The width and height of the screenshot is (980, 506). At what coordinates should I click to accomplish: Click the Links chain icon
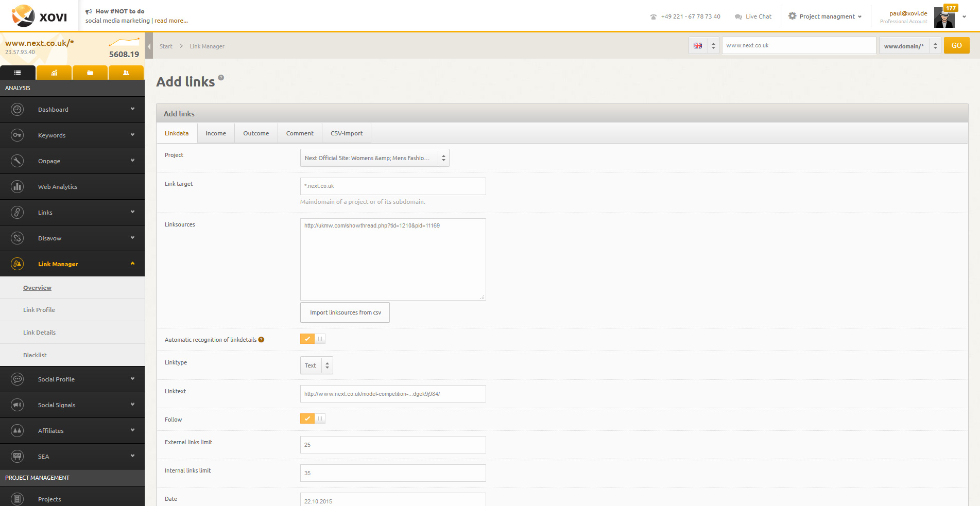coord(18,213)
